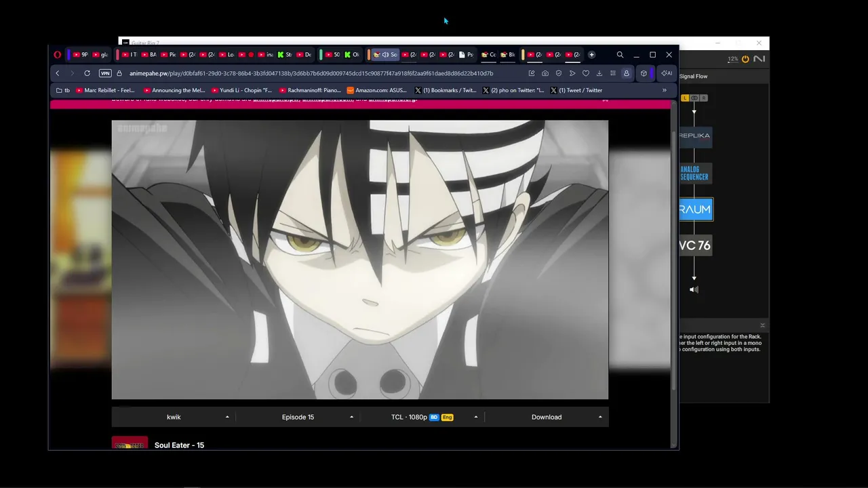Select left input channel L in Guitar Rig
Viewport: 868px width, 488px height.
coord(685,98)
